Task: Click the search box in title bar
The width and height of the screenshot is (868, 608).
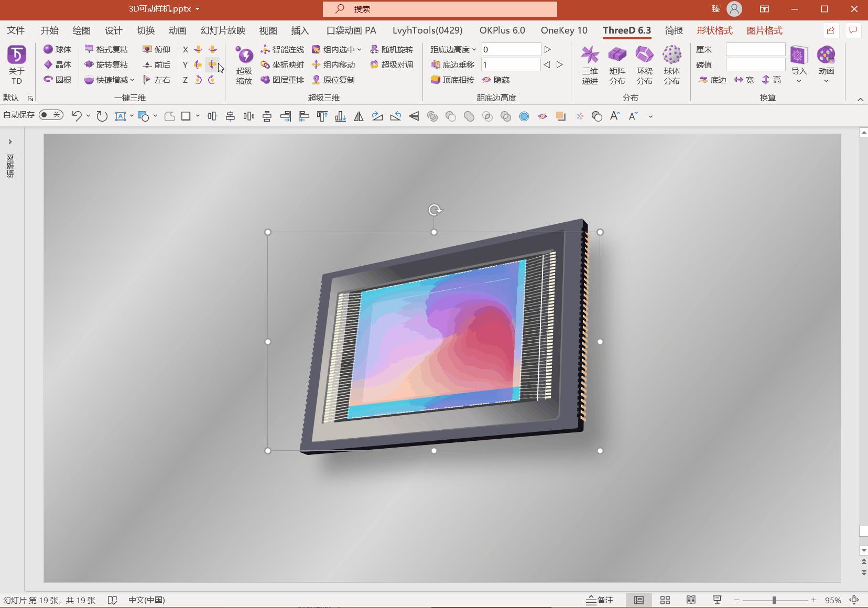Action: (440, 9)
